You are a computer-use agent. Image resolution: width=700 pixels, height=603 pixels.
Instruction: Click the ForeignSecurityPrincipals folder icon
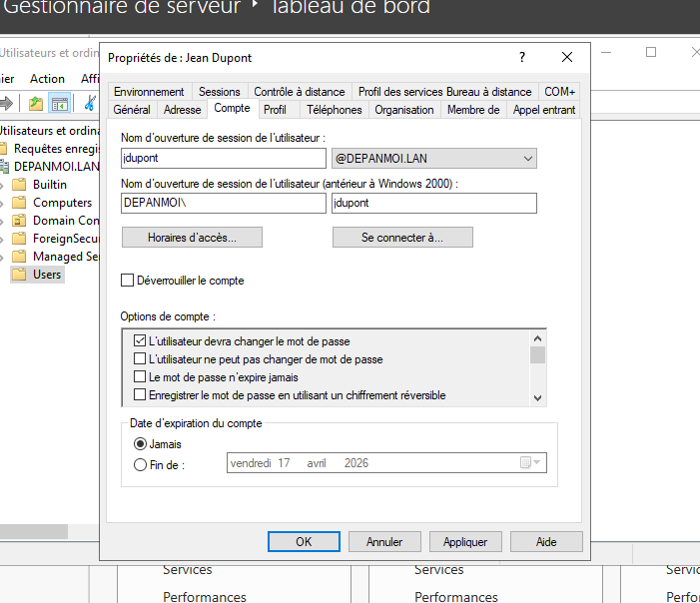[x=19, y=239]
